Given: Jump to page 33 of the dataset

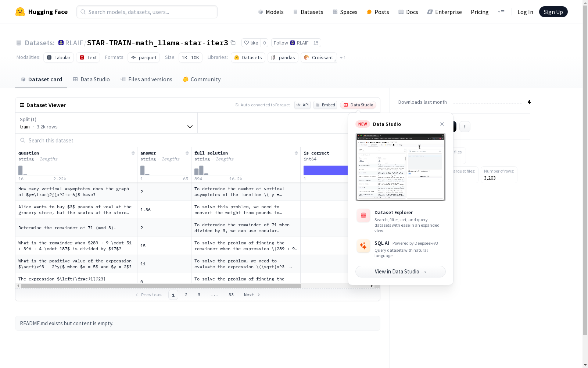Looking at the screenshot, I should pos(231,295).
